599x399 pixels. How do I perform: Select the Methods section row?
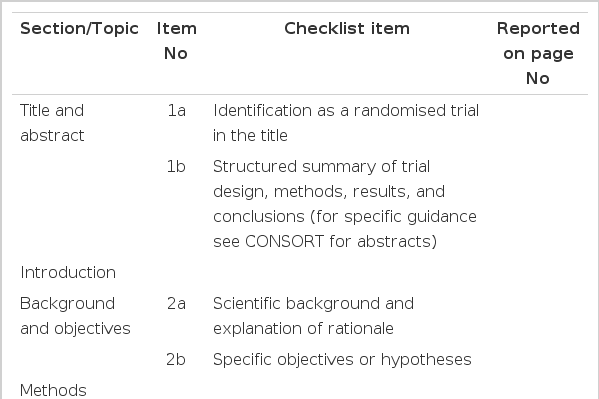(300, 390)
